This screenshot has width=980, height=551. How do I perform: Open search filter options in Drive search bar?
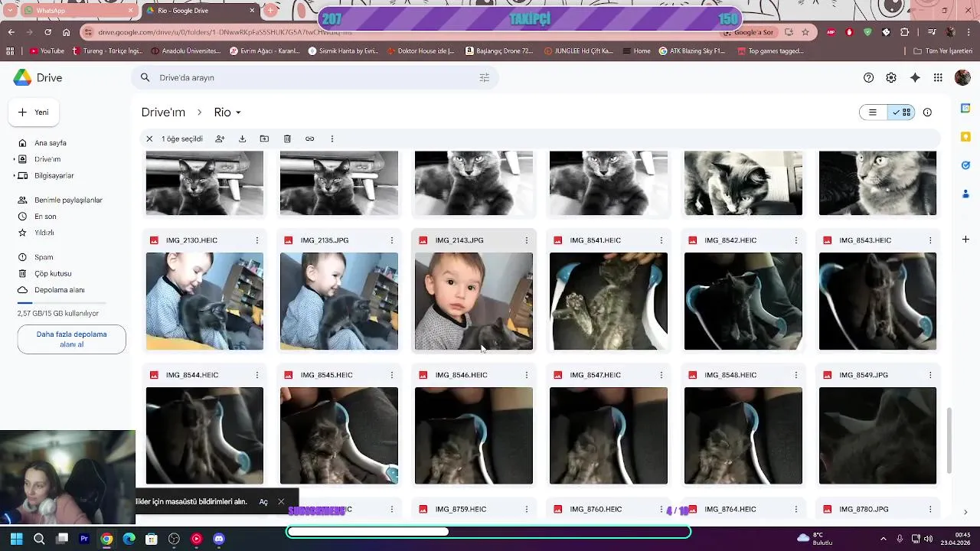[x=484, y=77]
